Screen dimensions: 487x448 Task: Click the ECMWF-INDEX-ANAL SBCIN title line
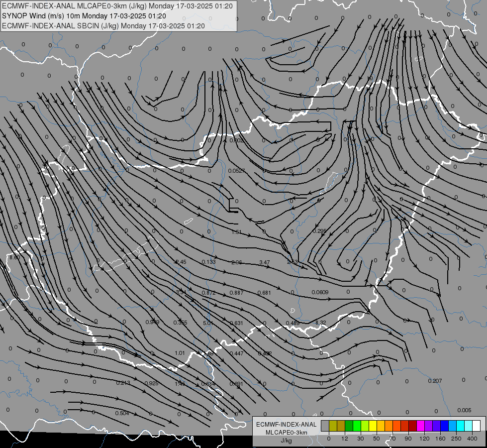point(103,26)
